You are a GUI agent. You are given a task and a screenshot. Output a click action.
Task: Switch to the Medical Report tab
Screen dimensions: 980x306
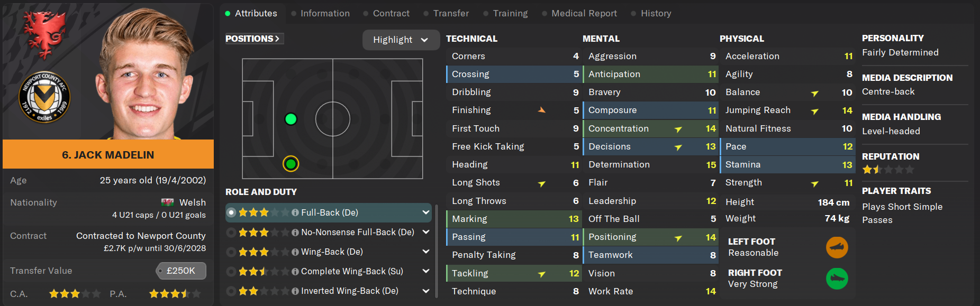[584, 13]
